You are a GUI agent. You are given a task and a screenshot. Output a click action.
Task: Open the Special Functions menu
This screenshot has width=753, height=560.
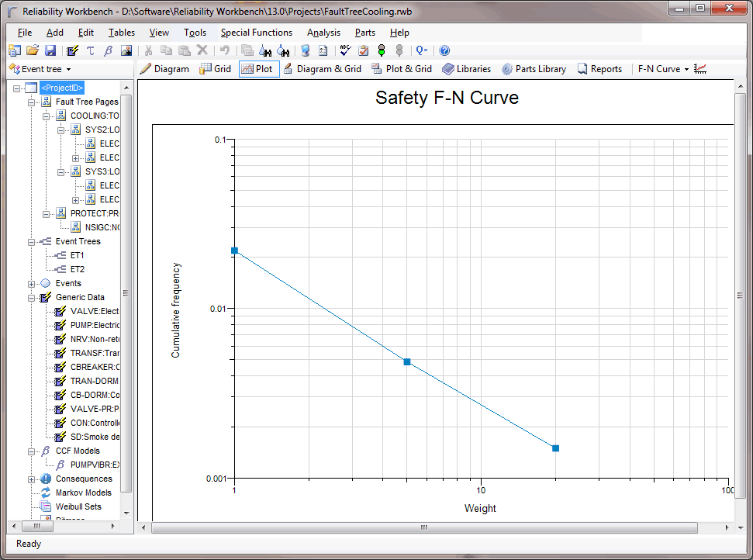[x=257, y=33]
